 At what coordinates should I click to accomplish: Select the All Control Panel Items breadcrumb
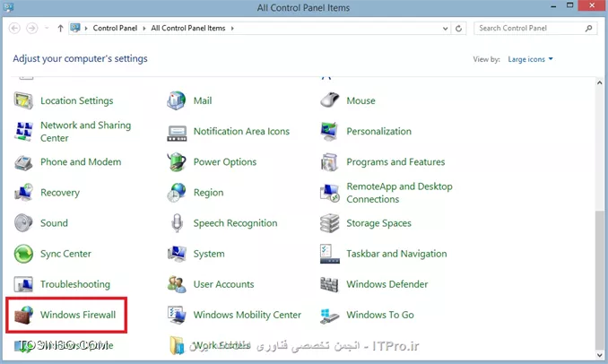tap(188, 29)
